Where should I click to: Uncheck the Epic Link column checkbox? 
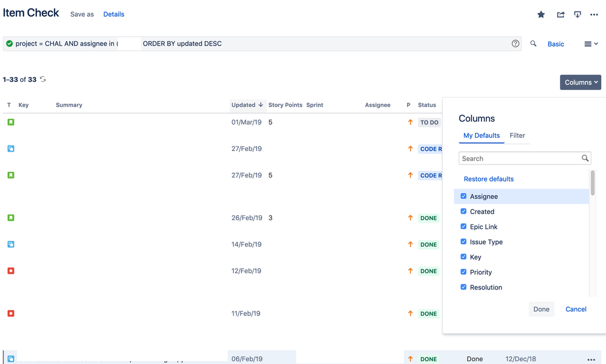463,226
